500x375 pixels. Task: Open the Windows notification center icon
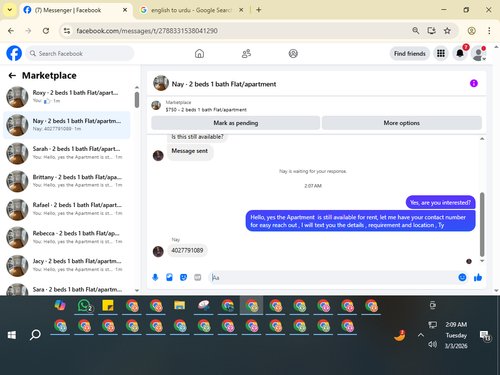[485, 336]
